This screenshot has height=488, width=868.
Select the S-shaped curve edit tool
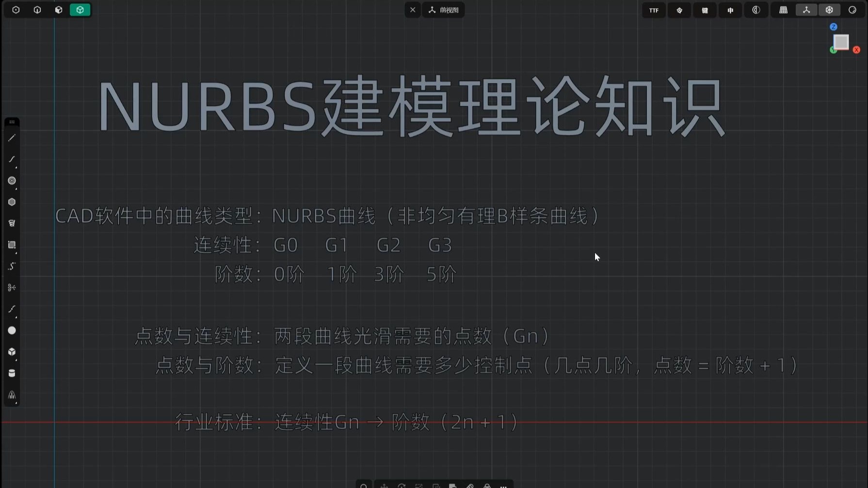pyautogui.click(x=12, y=266)
